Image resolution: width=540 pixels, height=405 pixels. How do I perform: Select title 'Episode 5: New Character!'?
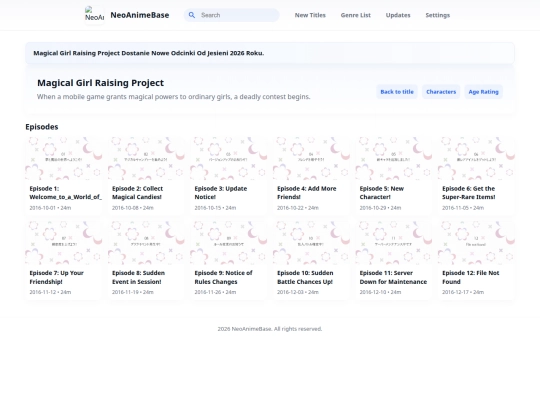point(382,193)
